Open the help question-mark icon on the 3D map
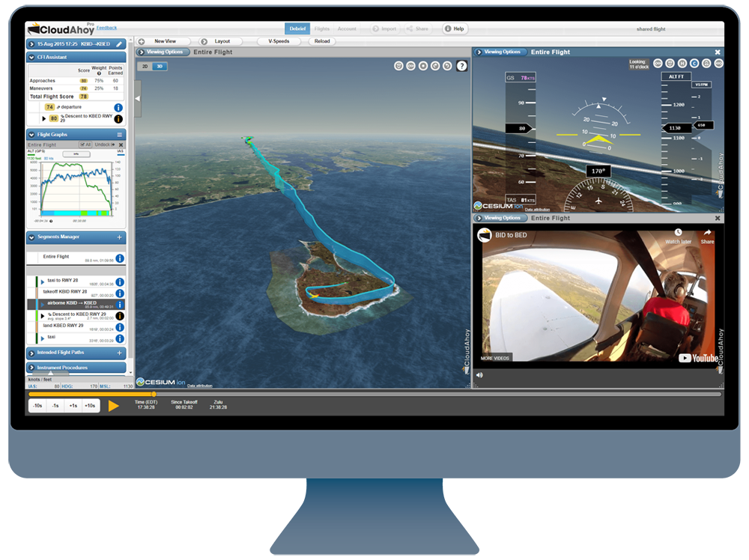The width and height of the screenshot is (749, 560). coord(462,65)
